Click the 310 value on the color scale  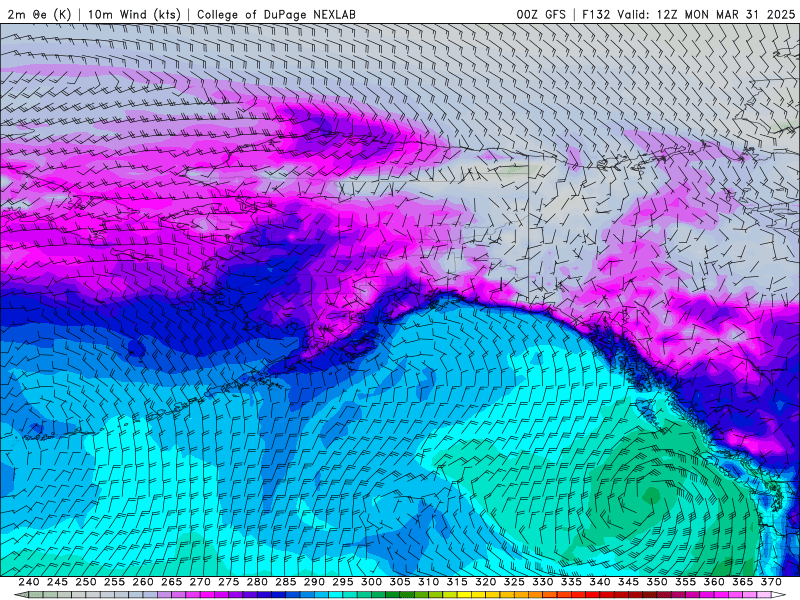point(429,582)
